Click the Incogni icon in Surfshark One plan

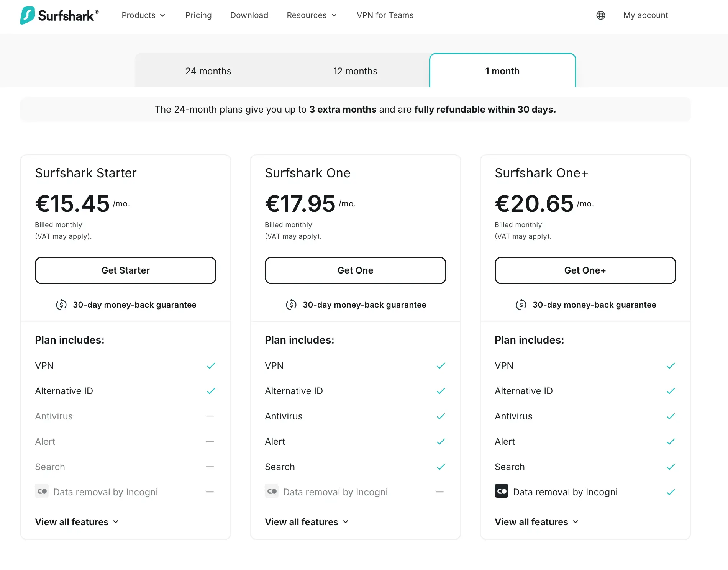click(x=272, y=491)
